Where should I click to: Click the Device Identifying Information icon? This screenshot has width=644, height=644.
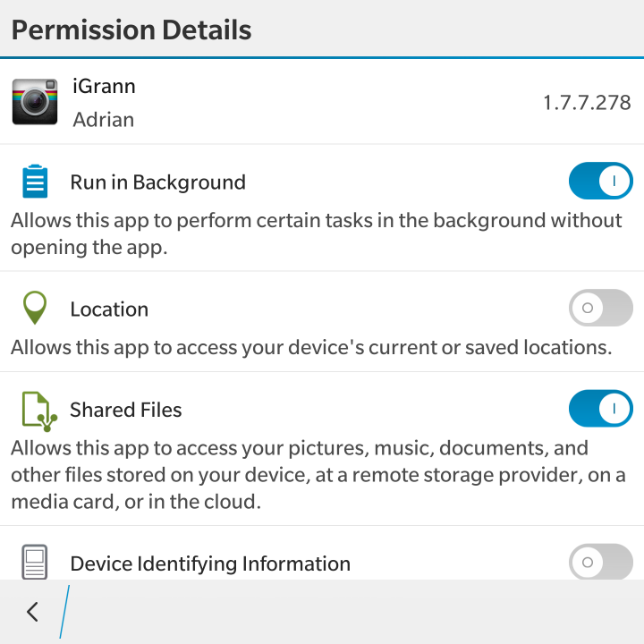pyautogui.click(x=35, y=562)
